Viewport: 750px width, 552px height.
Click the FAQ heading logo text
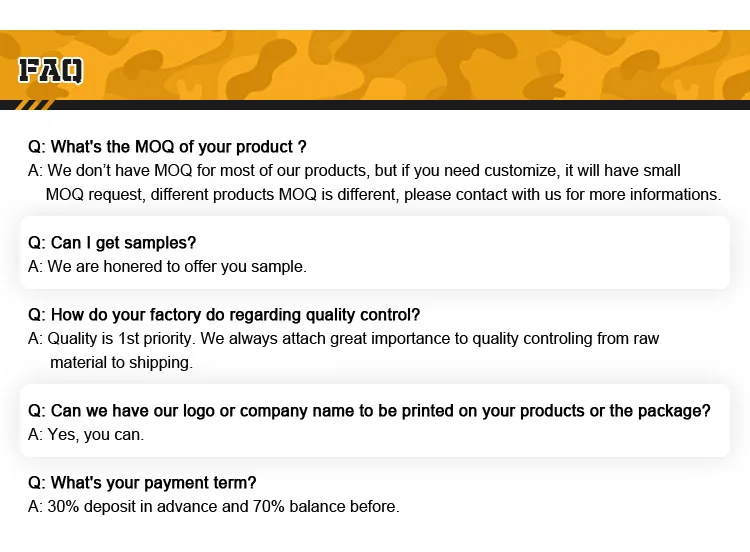coord(50,70)
